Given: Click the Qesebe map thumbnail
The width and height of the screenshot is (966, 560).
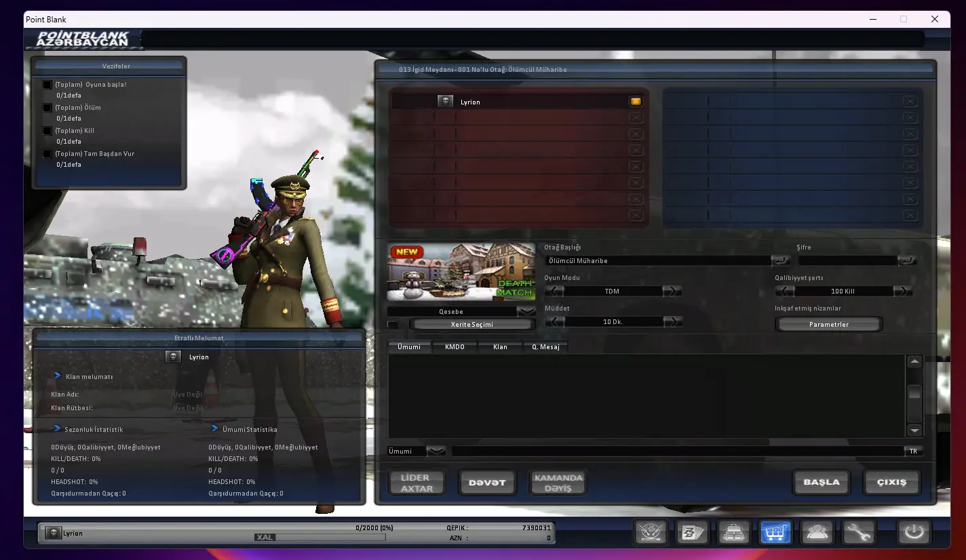Looking at the screenshot, I should click(x=461, y=273).
